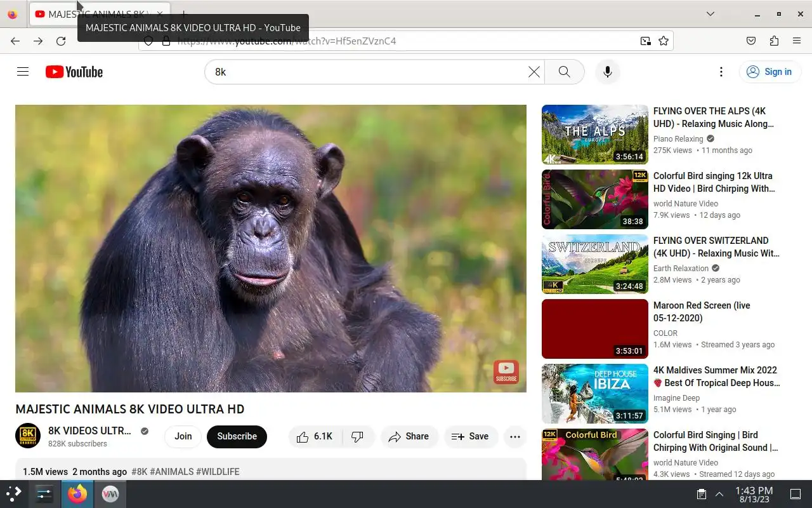Screen dimensions: 812x508
Task: Open Colorful Bird singing 12k thumbnail
Action: (x=595, y=199)
